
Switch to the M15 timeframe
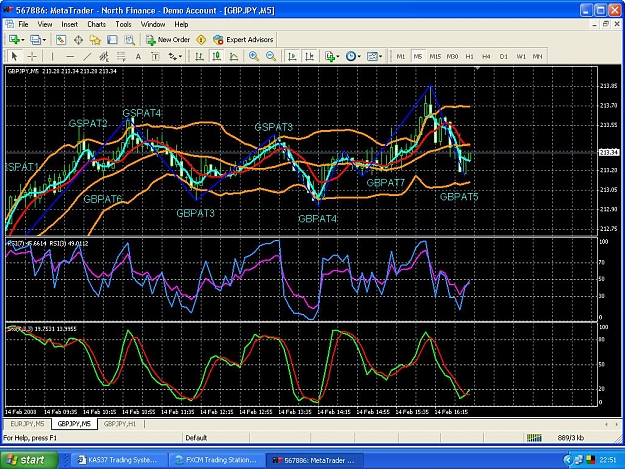point(435,56)
